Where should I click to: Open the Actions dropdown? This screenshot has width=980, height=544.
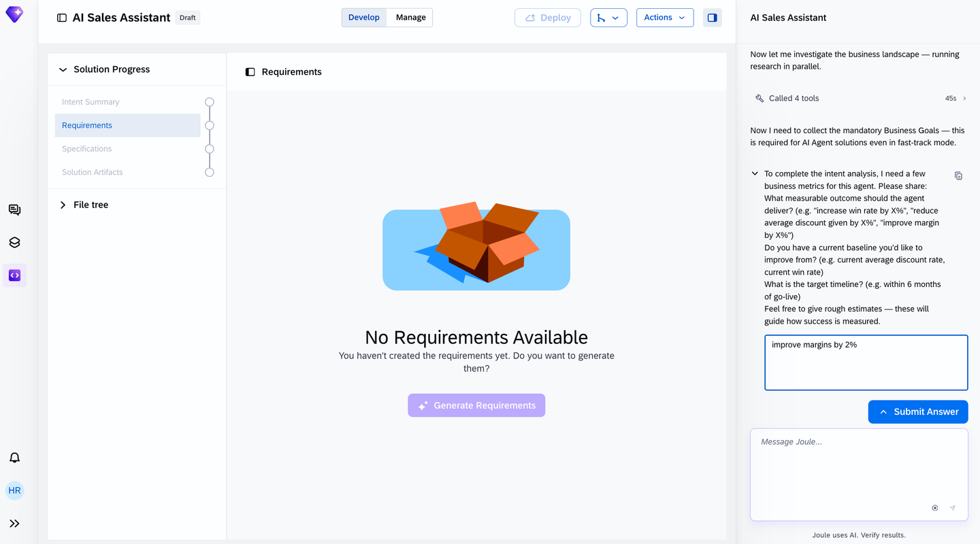(x=665, y=18)
